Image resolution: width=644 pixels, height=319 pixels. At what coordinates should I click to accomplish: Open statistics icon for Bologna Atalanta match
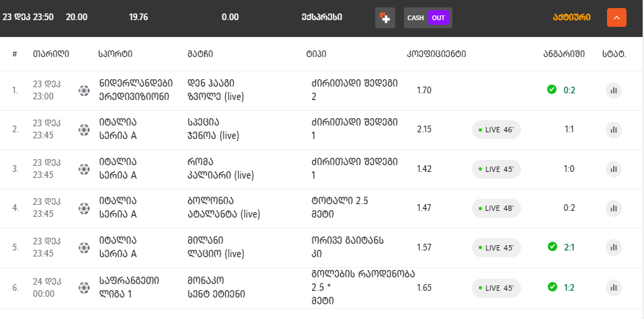click(614, 208)
